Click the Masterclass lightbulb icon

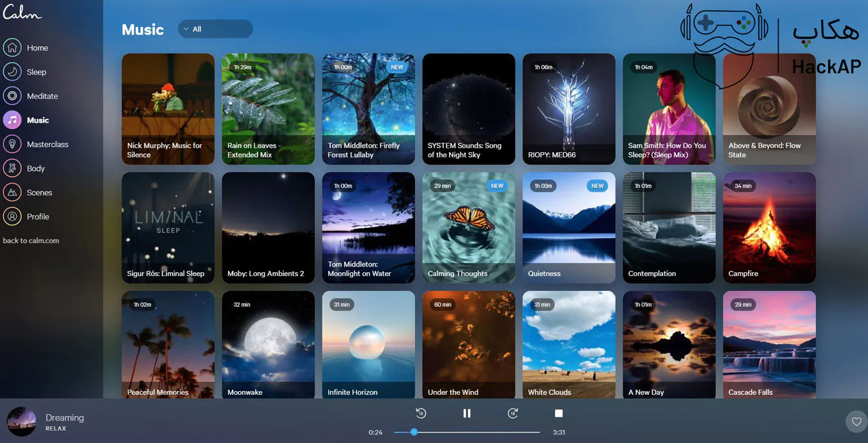12,144
